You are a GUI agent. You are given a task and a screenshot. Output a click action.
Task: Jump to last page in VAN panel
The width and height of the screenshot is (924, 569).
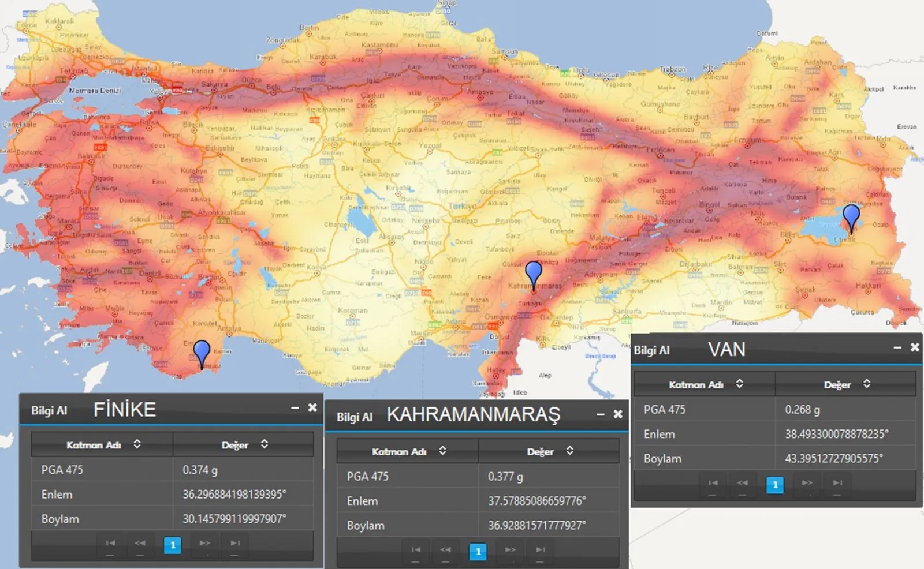[837, 484]
